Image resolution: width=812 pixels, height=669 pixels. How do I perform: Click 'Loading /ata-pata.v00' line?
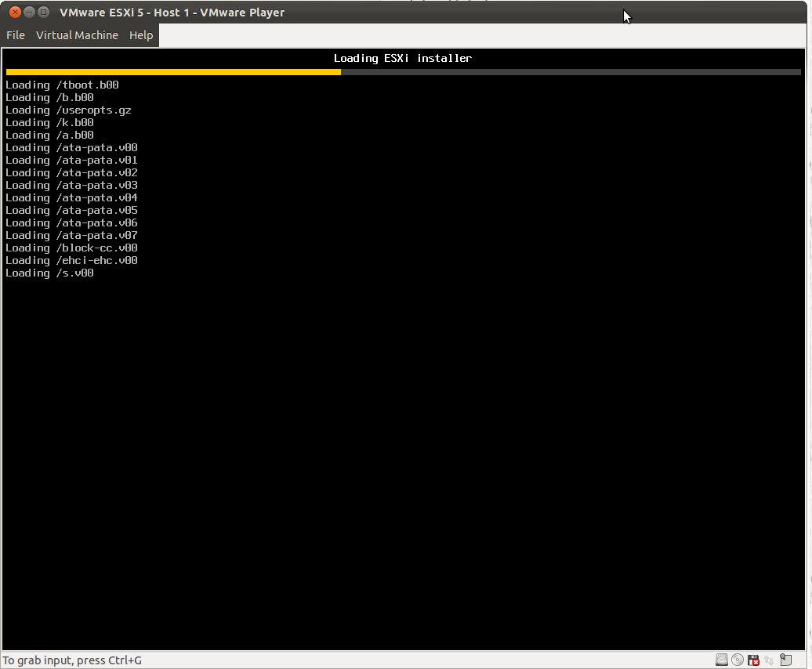(x=71, y=147)
